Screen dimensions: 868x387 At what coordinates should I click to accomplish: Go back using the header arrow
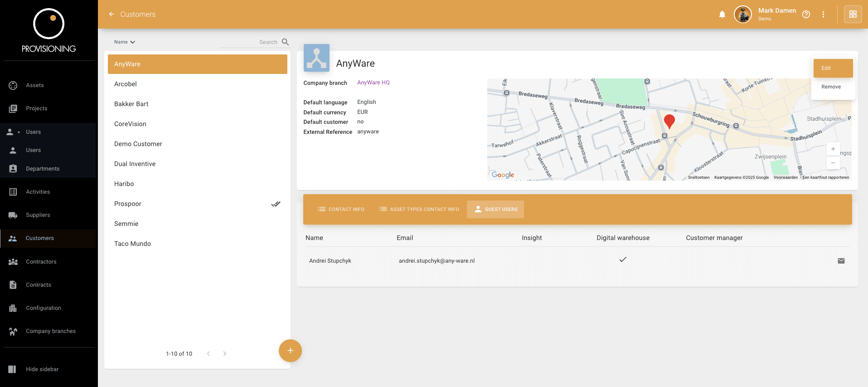(112, 14)
